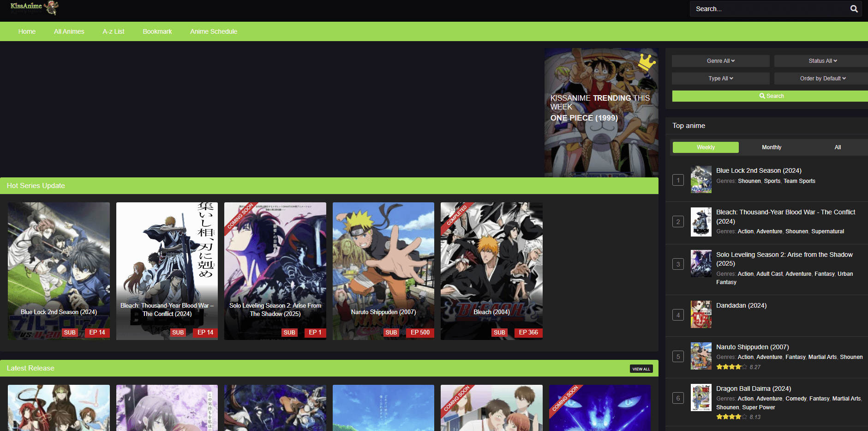Click Martial Arts genre under Naruto Shippuden
The height and width of the screenshot is (431, 868).
[x=822, y=357]
